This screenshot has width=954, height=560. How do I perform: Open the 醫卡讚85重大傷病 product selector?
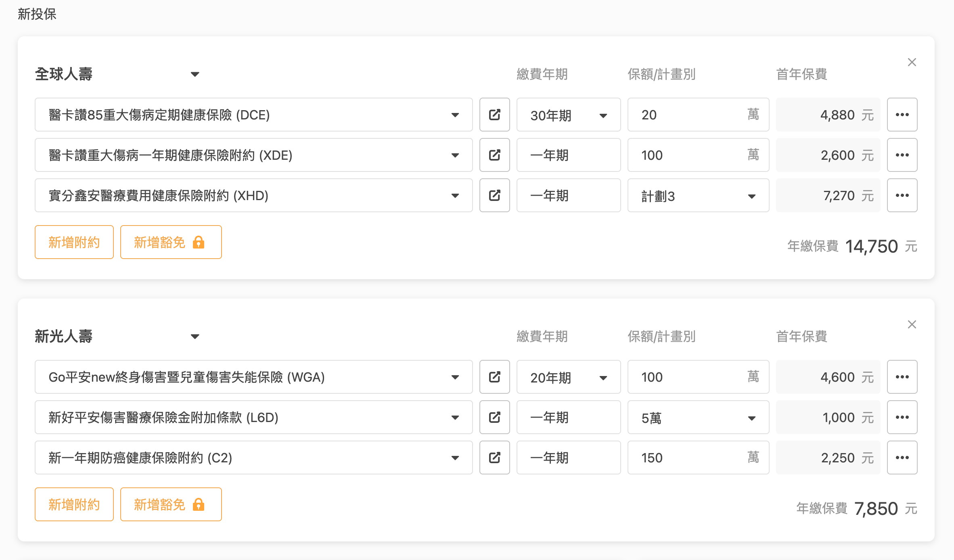coord(253,115)
